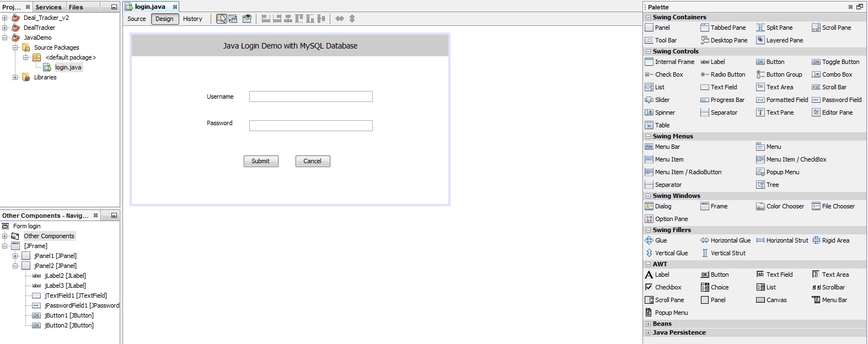Click the Password field on the form
Image resolution: width=868 pixels, height=344 pixels.
(311, 126)
